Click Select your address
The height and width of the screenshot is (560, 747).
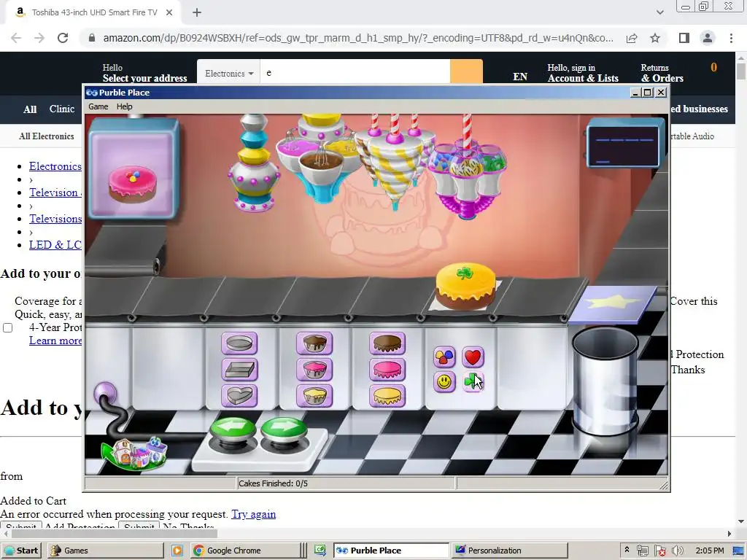point(145,78)
